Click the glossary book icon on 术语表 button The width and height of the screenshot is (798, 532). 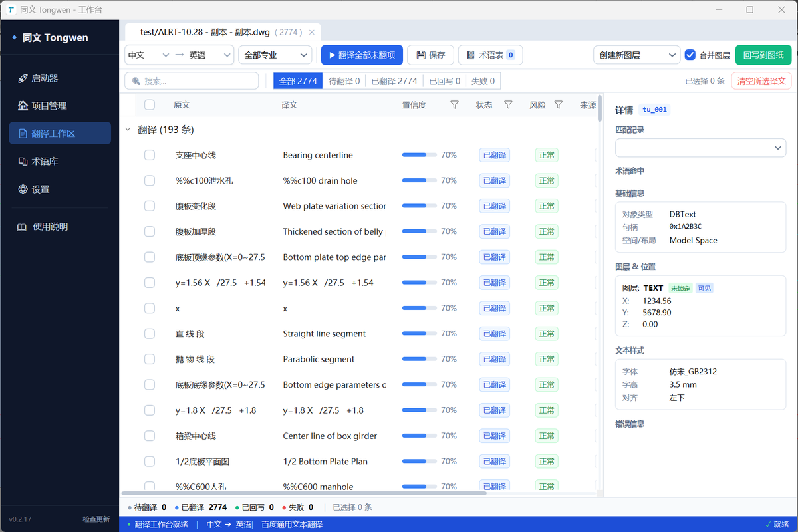(471, 55)
